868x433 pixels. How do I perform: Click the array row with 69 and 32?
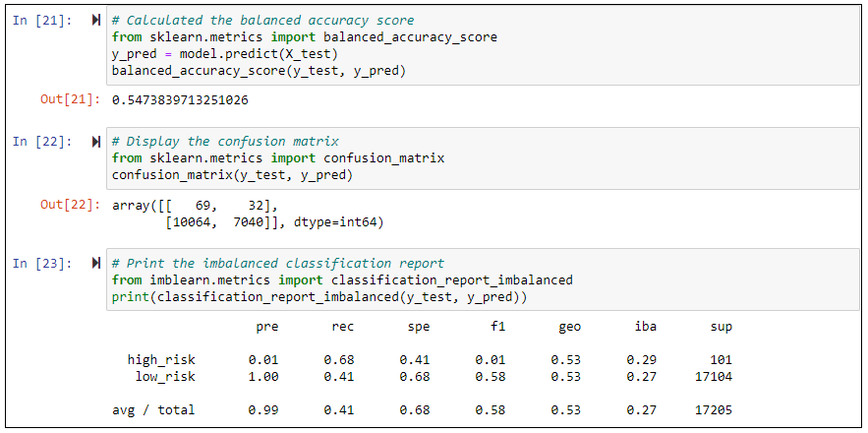pyautogui.click(x=195, y=205)
